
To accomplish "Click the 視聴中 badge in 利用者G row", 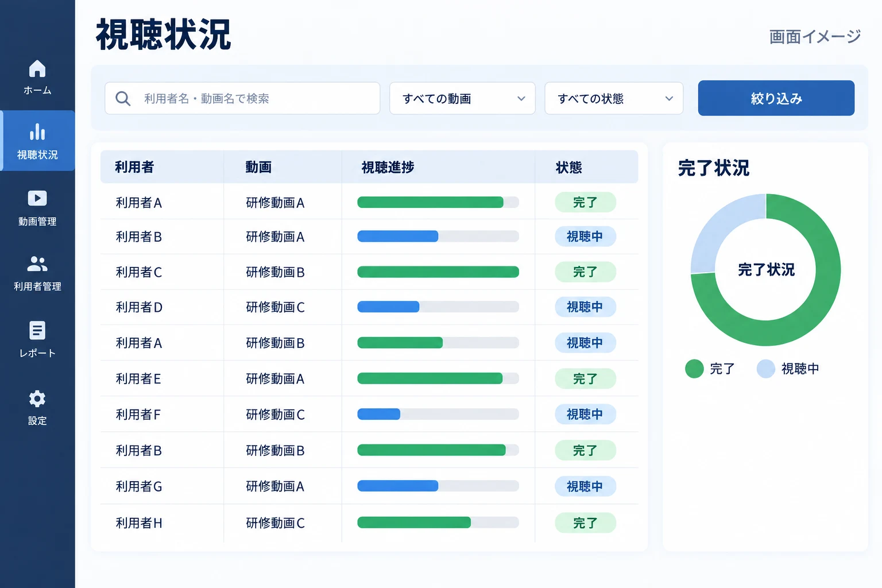I will tap(585, 487).
